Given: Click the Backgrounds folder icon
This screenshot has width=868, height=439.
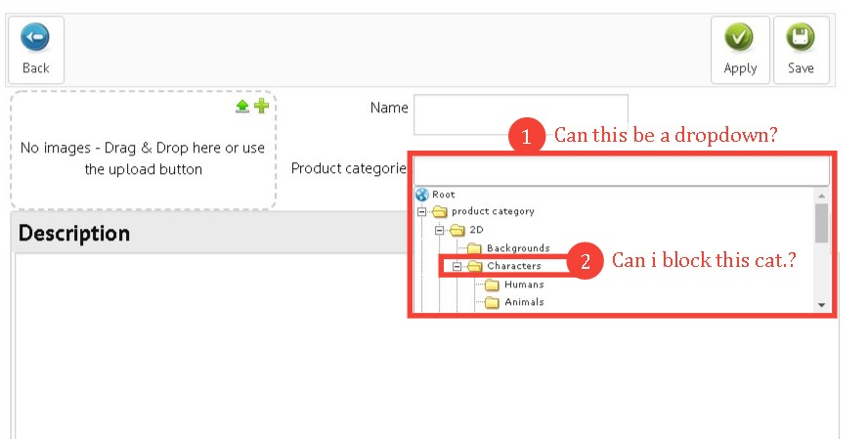Looking at the screenshot, I should click(x=474, y=248).
